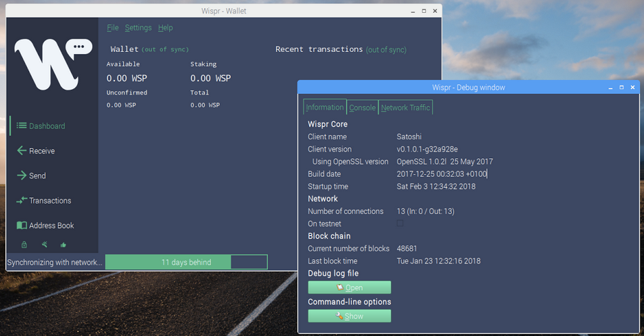Close the Wispr Debug window

(x=632, y=87)
